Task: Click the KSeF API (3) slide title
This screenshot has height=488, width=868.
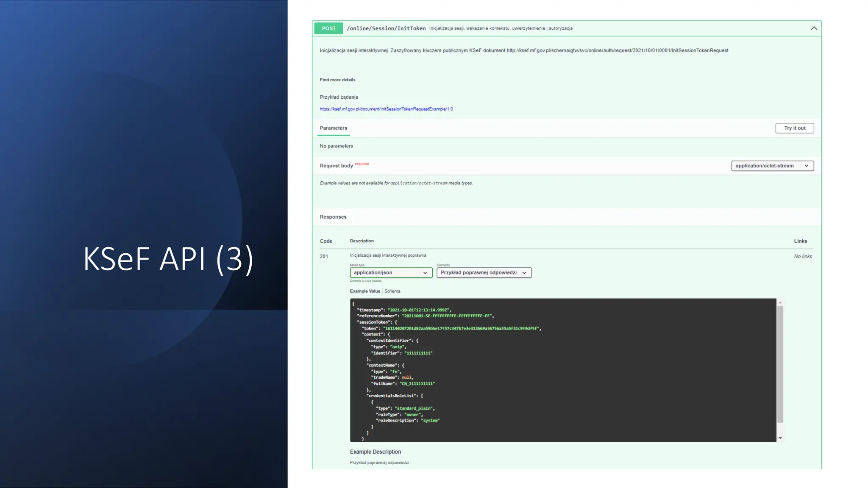Action: point(168,258)
